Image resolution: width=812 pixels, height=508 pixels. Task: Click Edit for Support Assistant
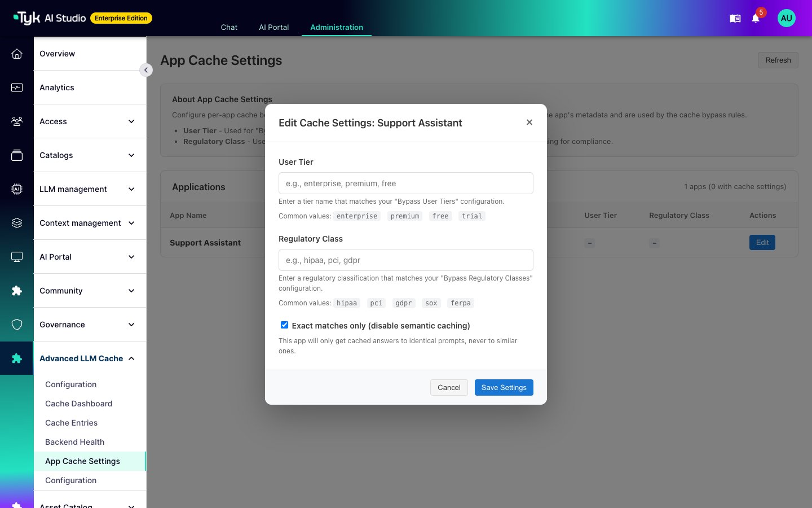[762, 243]
